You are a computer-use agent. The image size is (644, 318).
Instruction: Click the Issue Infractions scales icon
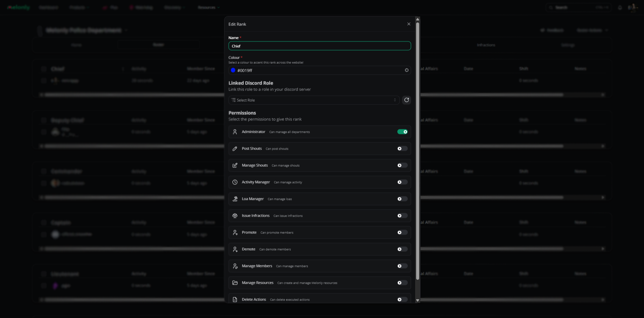pyautogui.click(x=235, y=216)
